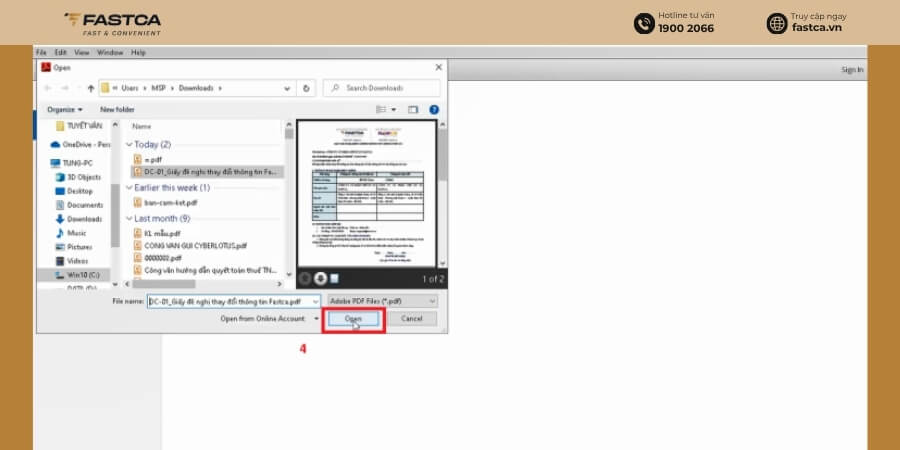
Task: Click the Cancel button
Action: point(412,319)
